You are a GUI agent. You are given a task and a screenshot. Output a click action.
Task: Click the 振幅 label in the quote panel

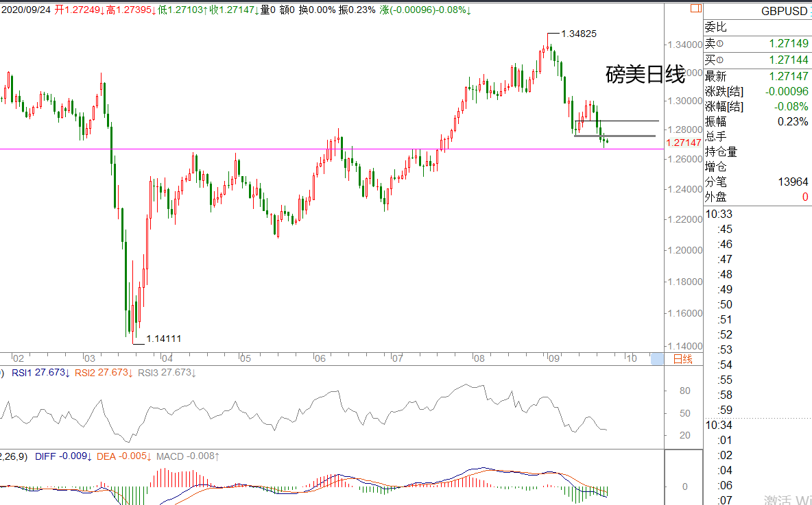[x=716, y=121]
